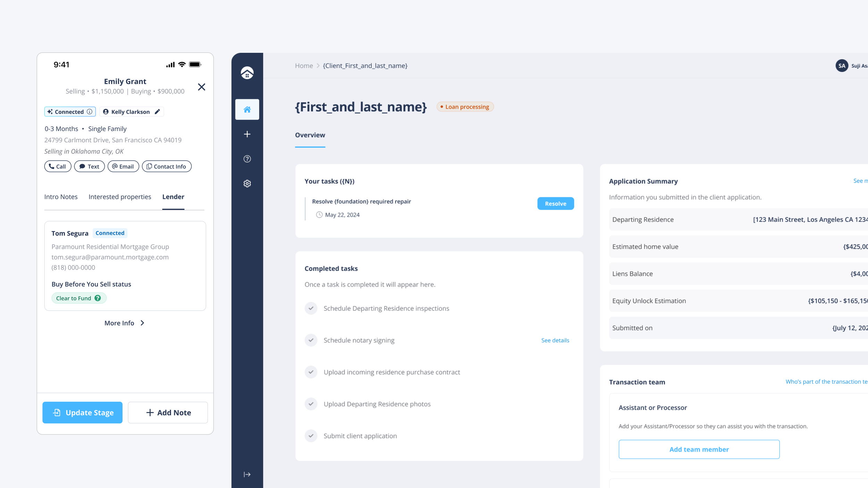Click Home in the breadcrumb
The image size is (868, 488).
pyautogui.click(x=304, y=66)
